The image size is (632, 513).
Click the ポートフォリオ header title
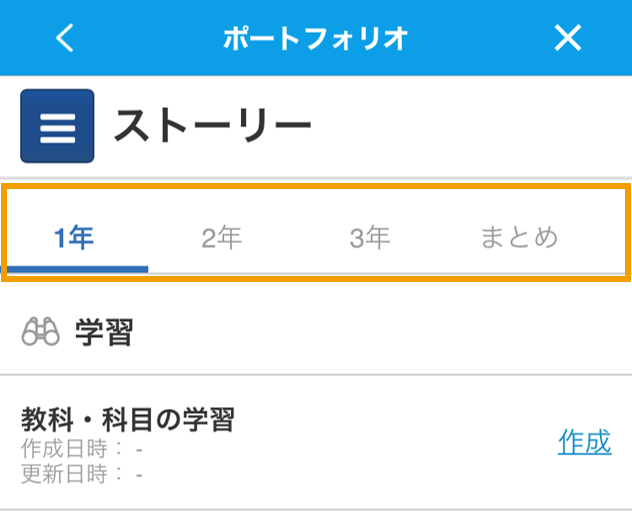click(316, 38)
